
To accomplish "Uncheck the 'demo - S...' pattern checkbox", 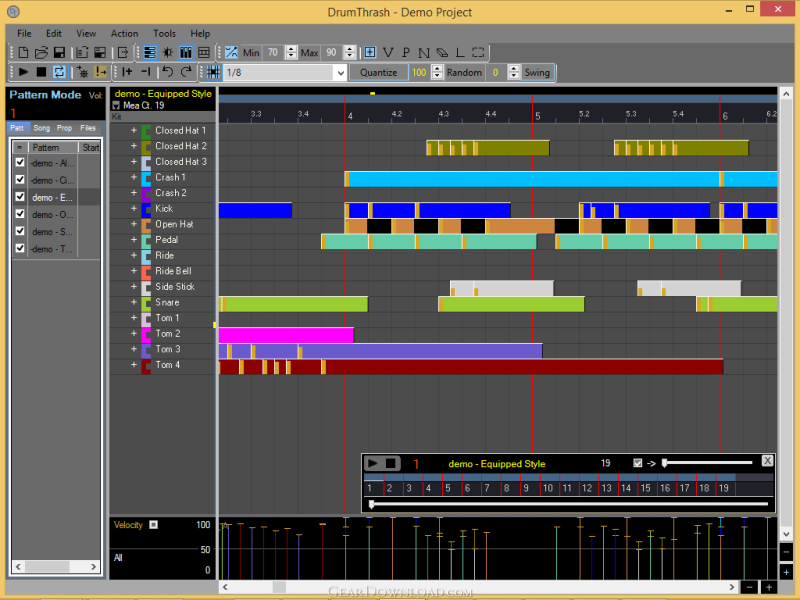I will [x=20, y=231].
